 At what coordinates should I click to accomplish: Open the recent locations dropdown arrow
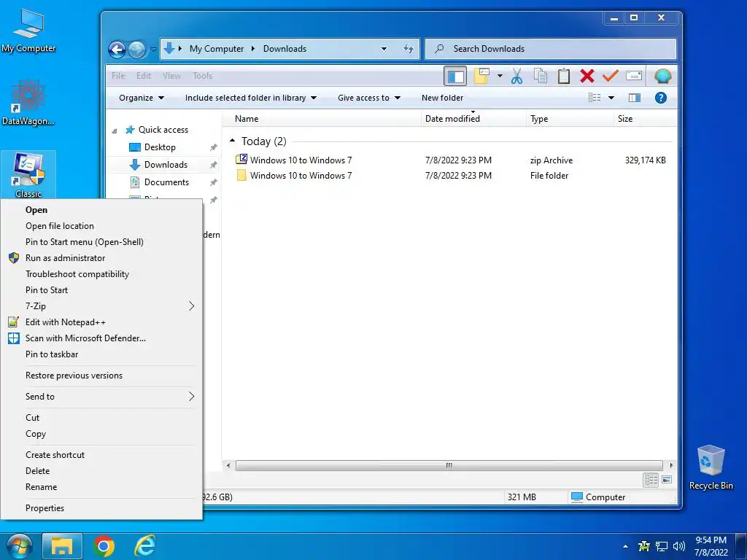coord(153,49)
